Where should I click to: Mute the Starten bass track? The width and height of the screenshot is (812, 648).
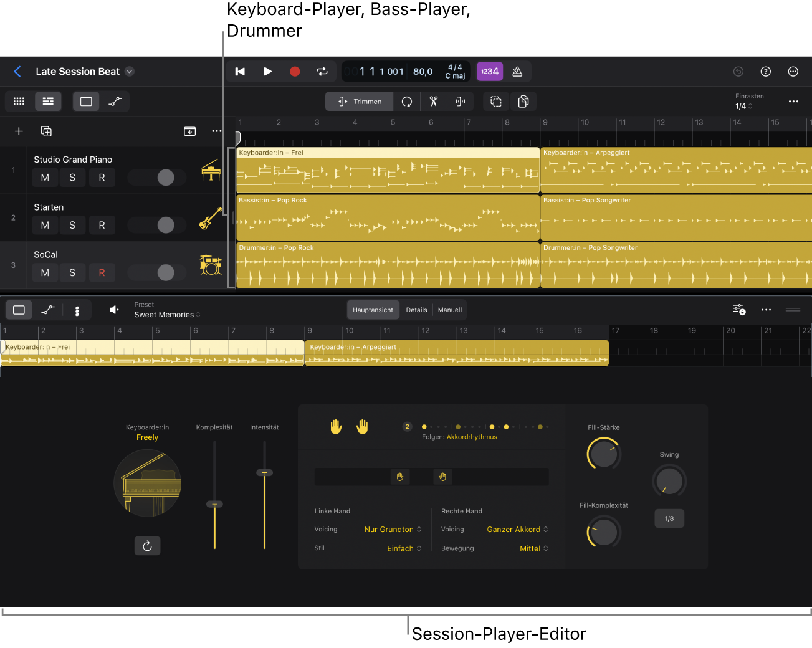click(45, 225)
